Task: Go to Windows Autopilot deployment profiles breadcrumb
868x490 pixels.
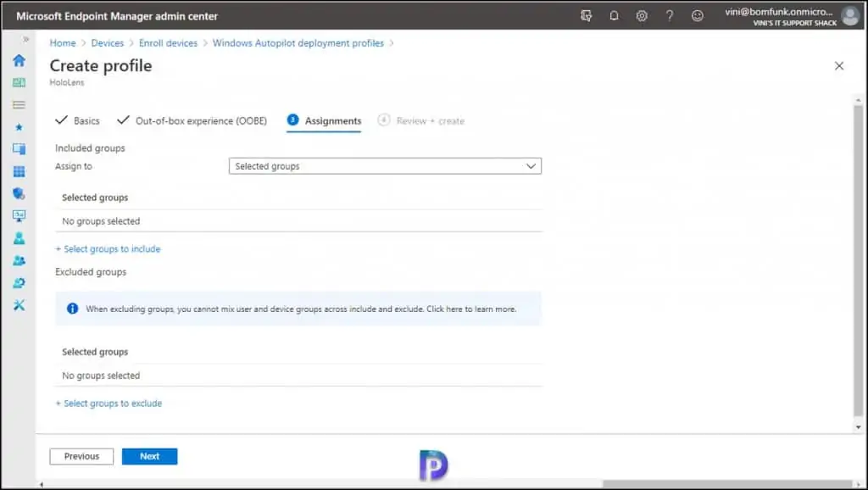Action: [298, 43]
